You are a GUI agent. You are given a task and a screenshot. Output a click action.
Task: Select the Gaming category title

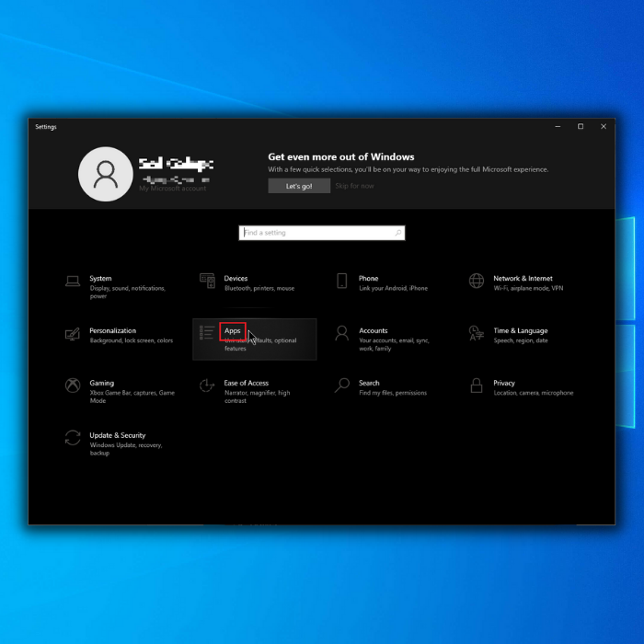click(102, 384)
